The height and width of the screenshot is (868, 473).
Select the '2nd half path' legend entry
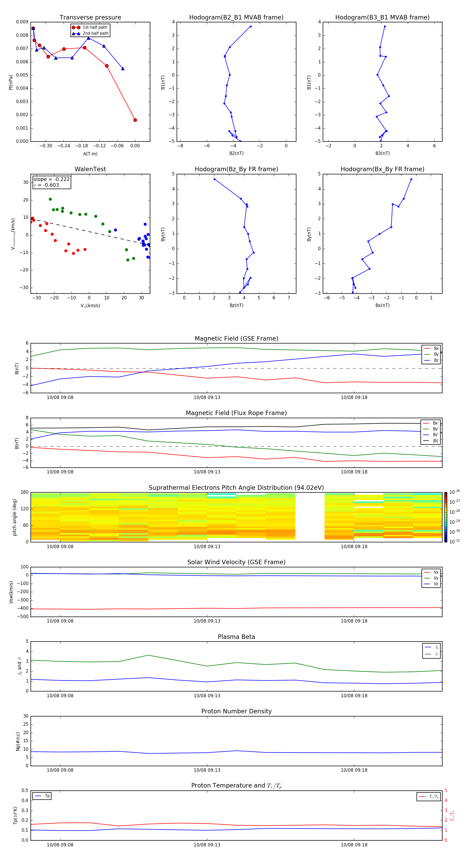click(90, 33)
